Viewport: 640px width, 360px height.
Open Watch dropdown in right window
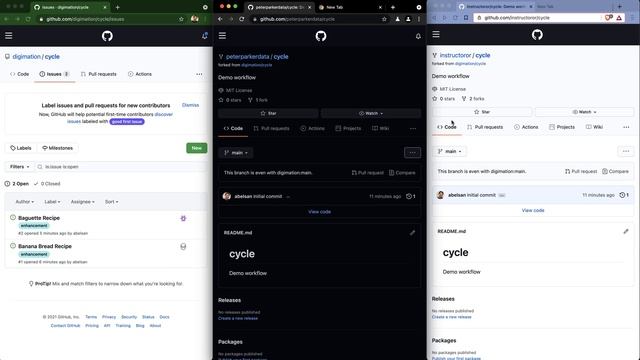(584, 112)
